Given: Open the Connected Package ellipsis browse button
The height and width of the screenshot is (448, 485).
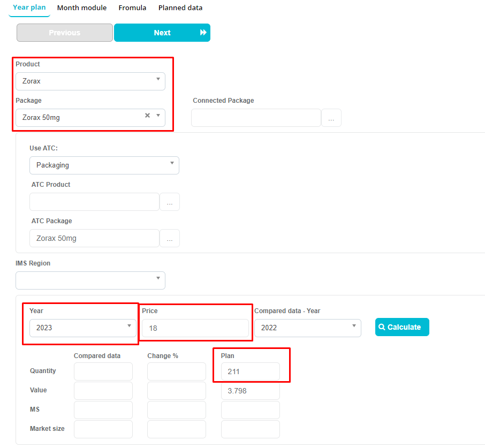Looking at the screenshot, I should [331, 118].
